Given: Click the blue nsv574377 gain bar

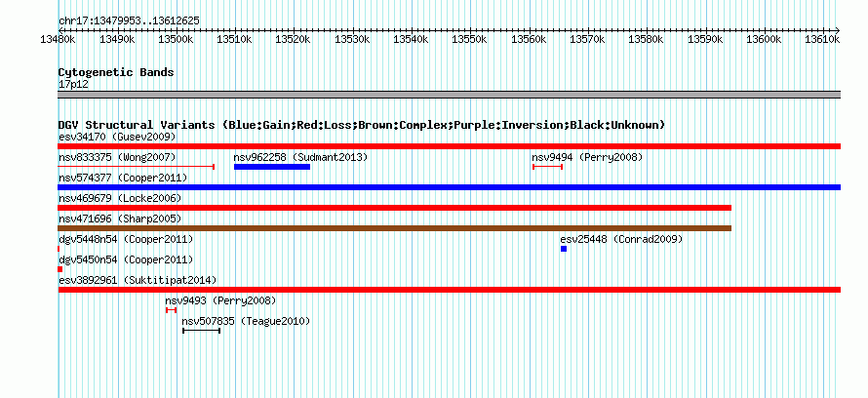Looking at the screenshot, I should pyautogui.click(x=449, y=187).
